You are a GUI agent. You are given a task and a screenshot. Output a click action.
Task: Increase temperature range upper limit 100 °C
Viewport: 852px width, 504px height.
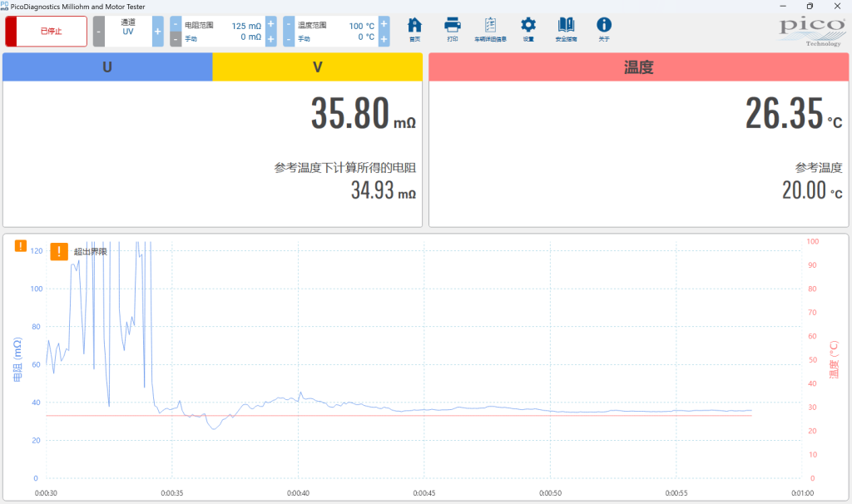[384, 24]
